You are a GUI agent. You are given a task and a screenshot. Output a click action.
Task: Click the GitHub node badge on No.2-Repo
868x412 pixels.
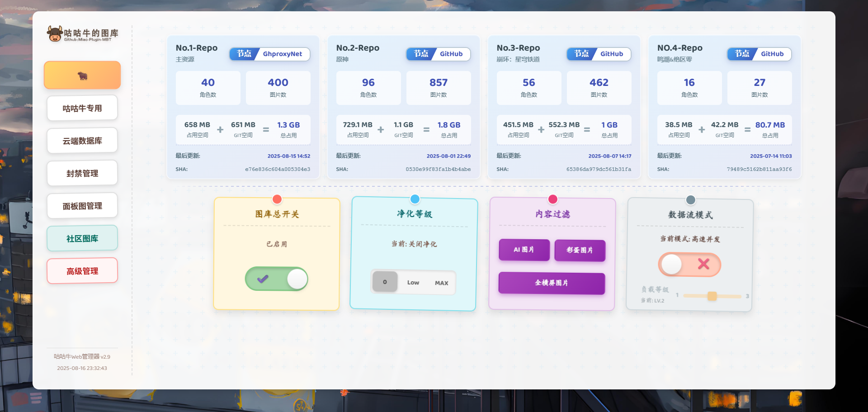[438, 54]
